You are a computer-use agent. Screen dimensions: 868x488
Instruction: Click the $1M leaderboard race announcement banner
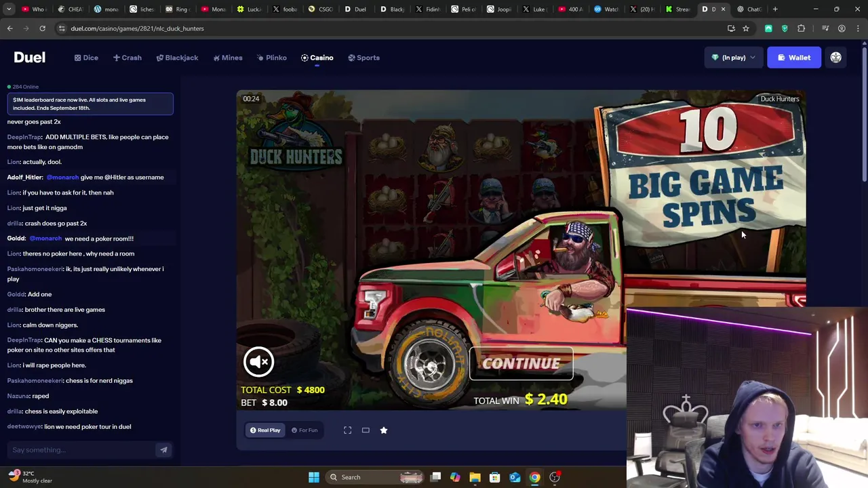click(x=90, y=104)
